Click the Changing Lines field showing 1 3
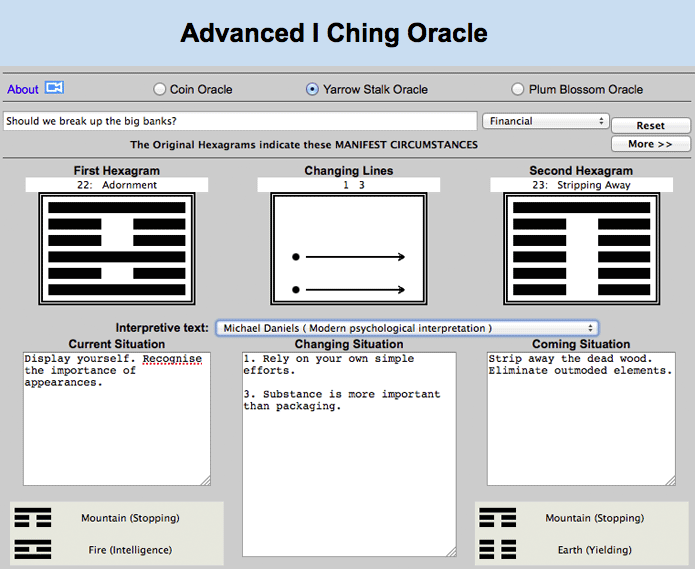This screenshot has width=695, height=569. [349, 185]
